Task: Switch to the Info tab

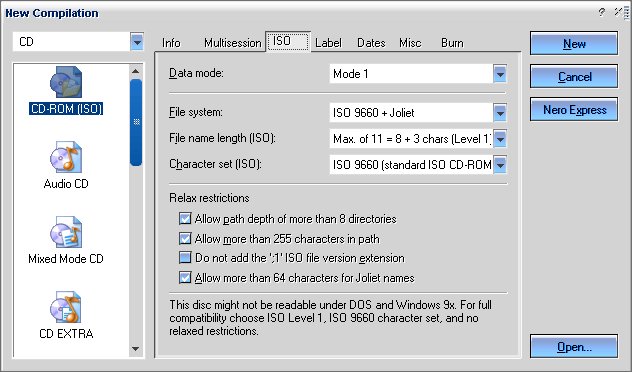Action: pos(171,43)
